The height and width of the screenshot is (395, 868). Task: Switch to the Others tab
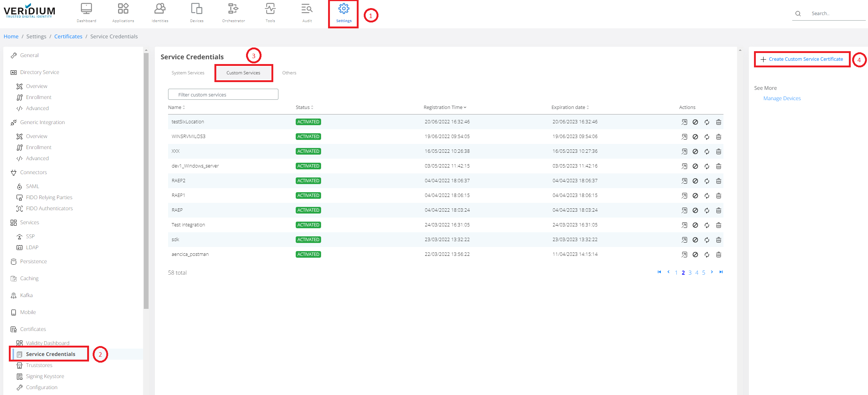(x=289, y=73)
